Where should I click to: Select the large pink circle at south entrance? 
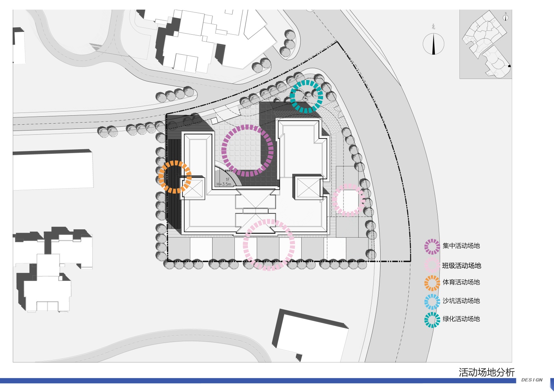click(x=269, y=245)
